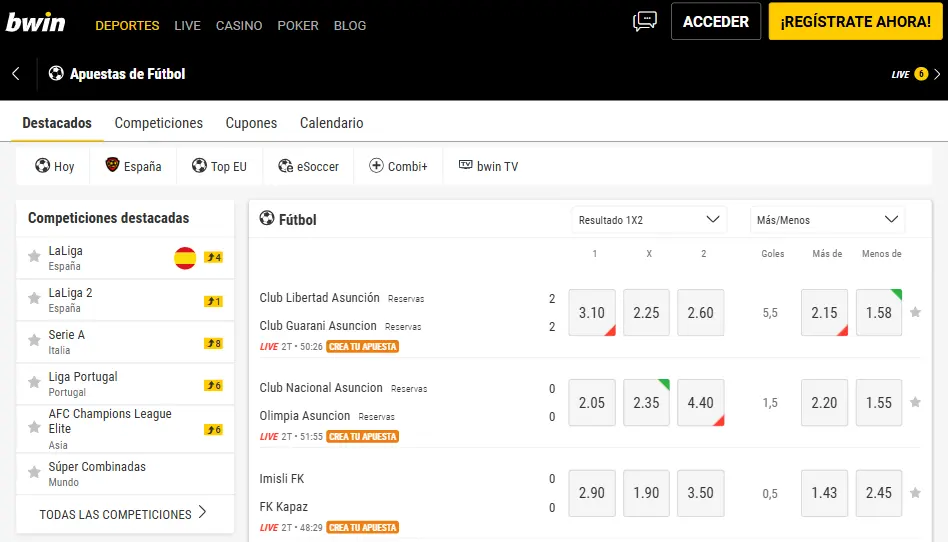This screenshot has width=948, height=542.
Task: Open the Top EU filter
Action: point(219,166)
